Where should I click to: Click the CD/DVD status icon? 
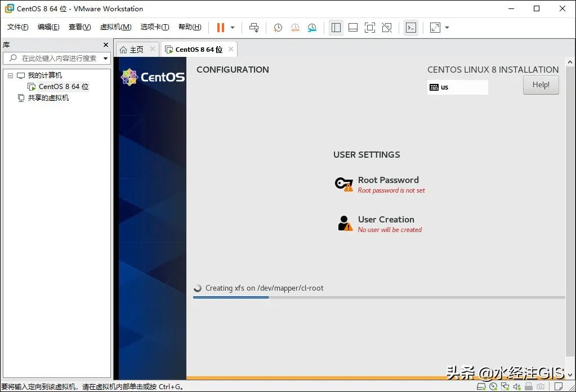coord(492,387)
